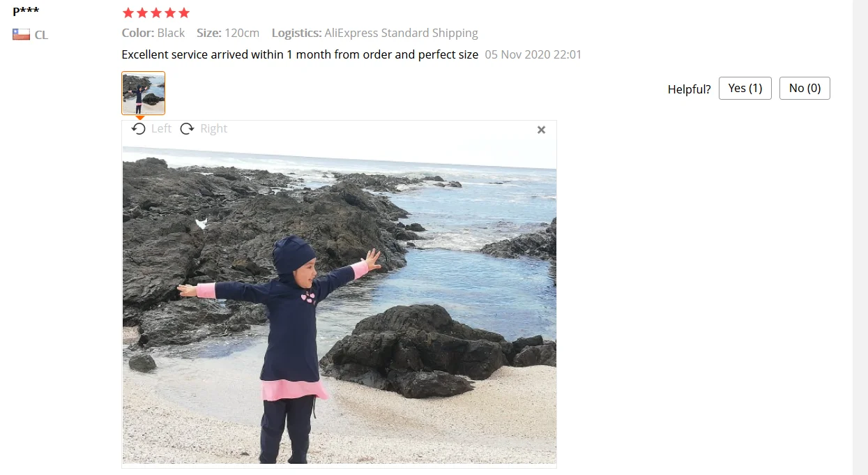
Task: Click the "Right" rotate label
Action: tap(213, 128)
